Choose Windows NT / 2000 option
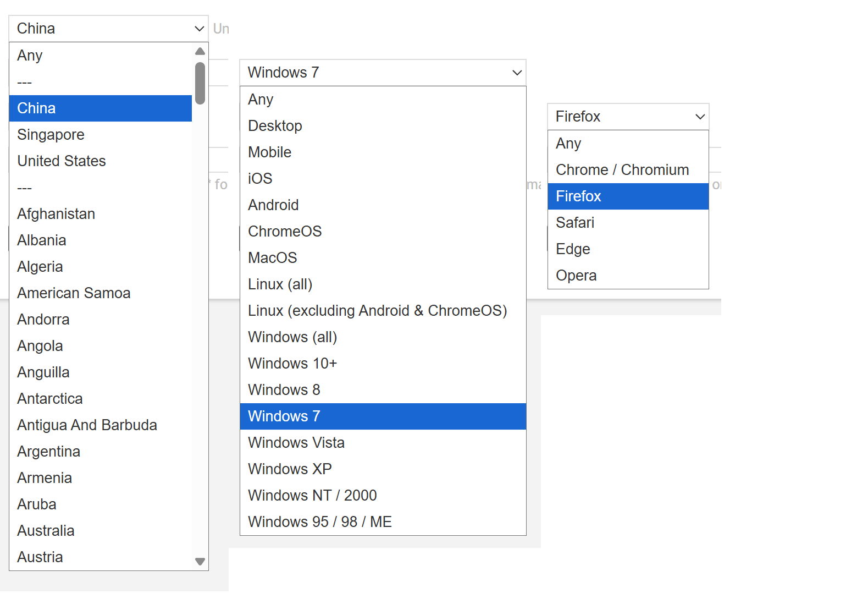The image size is (868, 593). (383, 496)
